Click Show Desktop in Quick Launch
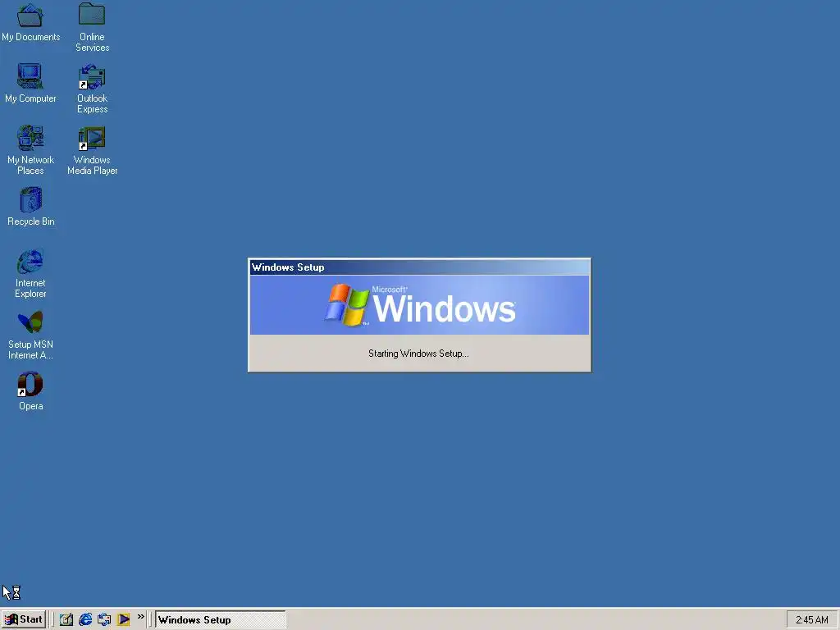Image resolution: width=840 pixels, height=630 pixels. point(66,620)
